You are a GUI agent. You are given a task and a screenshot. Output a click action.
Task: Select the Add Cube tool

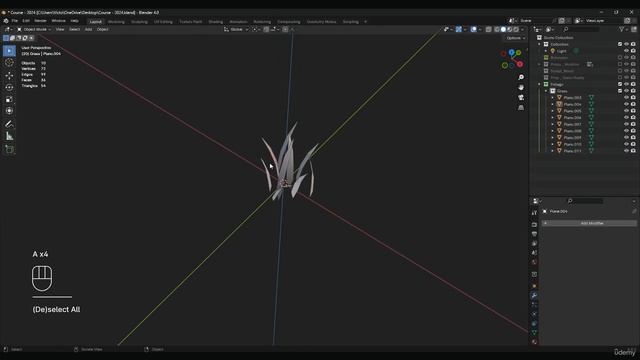pyautogui.click(x=9, y=149)
